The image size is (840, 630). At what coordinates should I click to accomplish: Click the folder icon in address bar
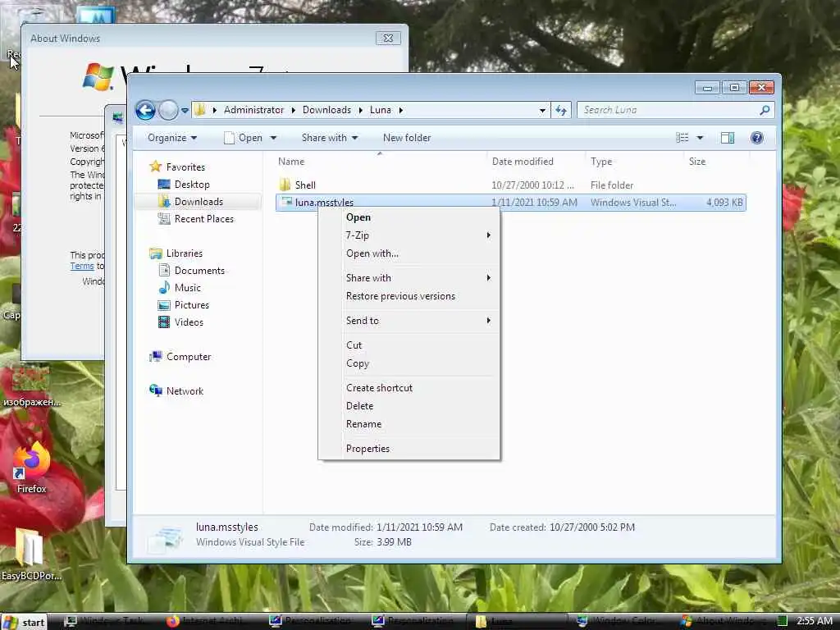pyautogui.click(x=200, y=110)
